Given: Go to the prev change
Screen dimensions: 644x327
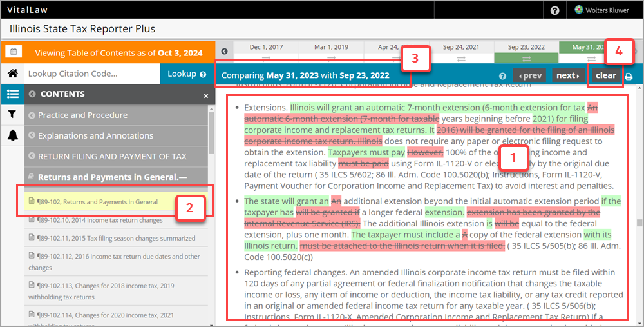Looking at the screenshot, I should 530,75.
